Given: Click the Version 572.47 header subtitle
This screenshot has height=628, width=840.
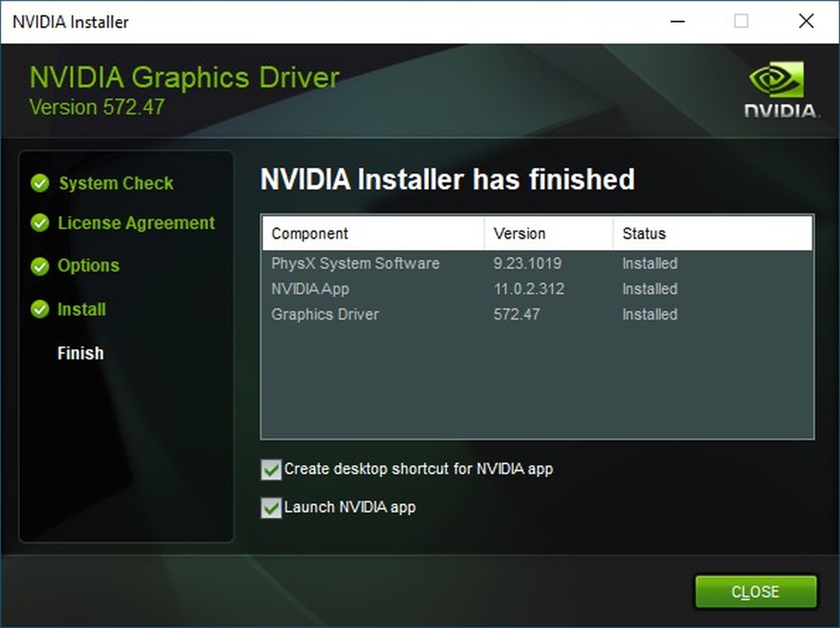Looking at the screenshot, I should 97,107.
